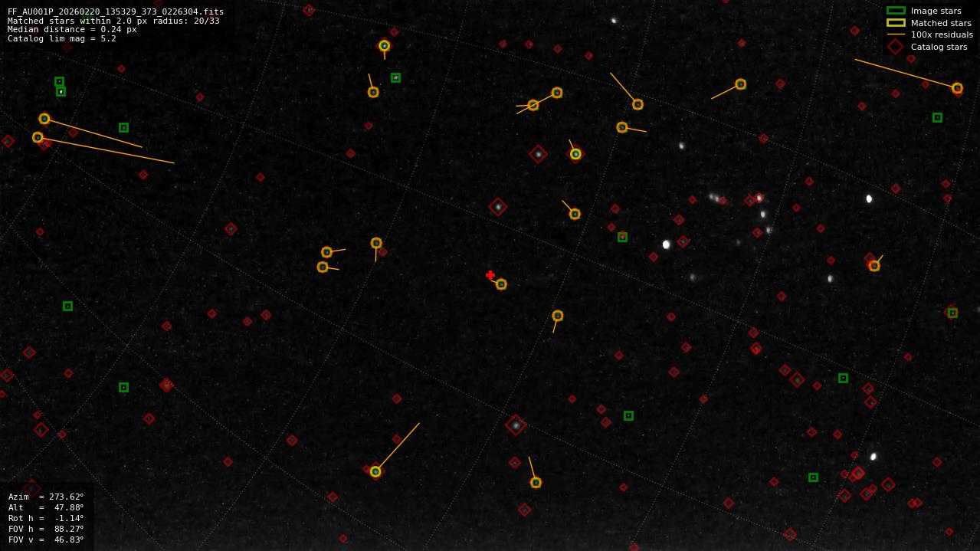Select the 'Matched stars' legend label
This screenshot has height=551, width=980.
[x=941, y=23]
